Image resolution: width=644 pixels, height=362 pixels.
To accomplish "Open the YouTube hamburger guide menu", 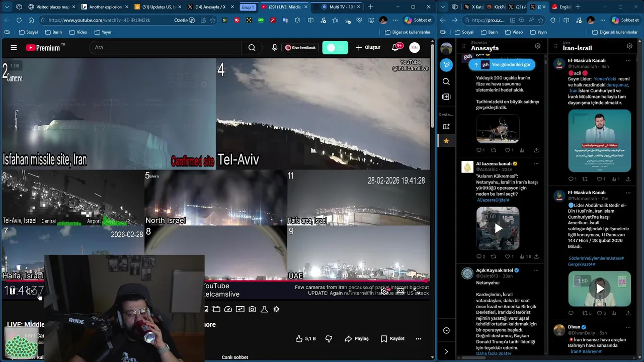I will coord(14,48).
